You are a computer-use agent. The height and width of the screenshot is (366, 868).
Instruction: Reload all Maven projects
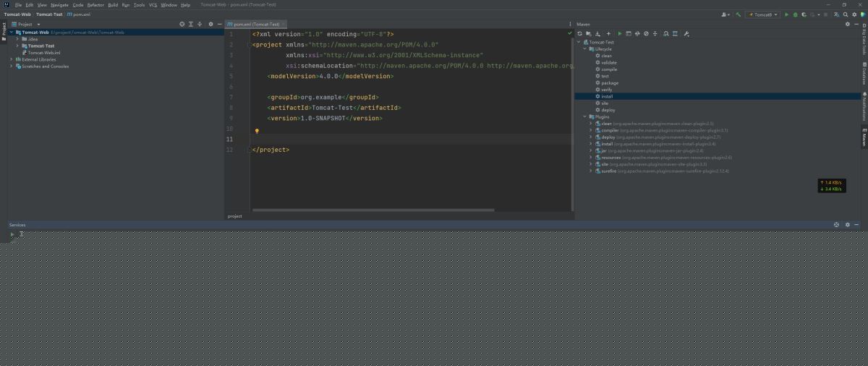click(x=579, y=33)
